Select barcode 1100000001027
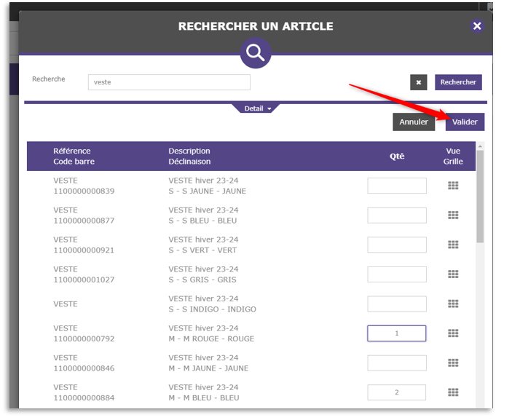Viewport: 512px width, 420px height. (84, 280)
